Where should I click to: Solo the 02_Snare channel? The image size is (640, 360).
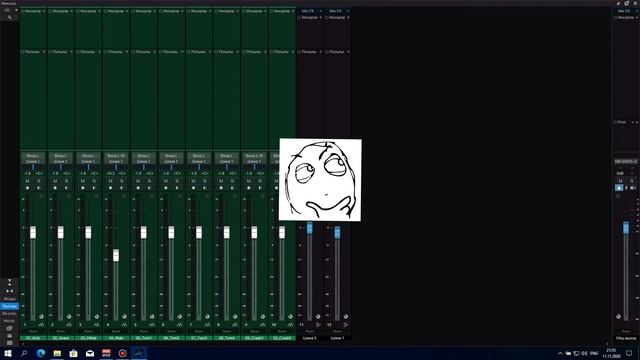coord(67,181)
